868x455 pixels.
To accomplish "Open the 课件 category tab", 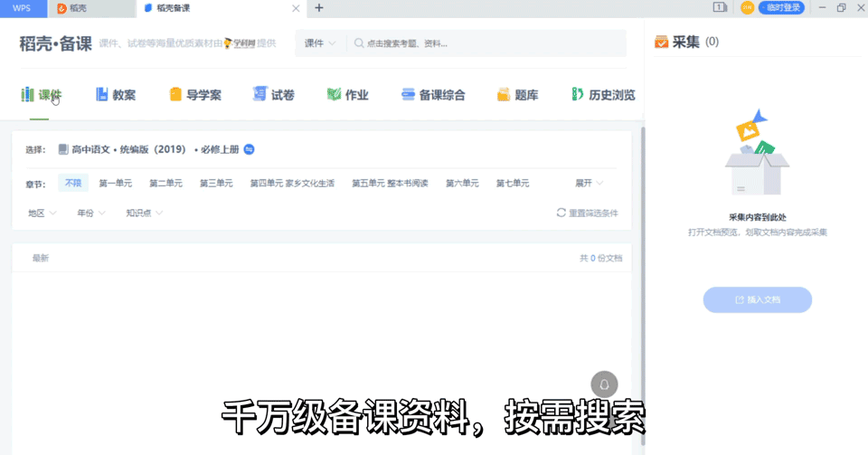I will pyautogui.click(x=41, y=95).
